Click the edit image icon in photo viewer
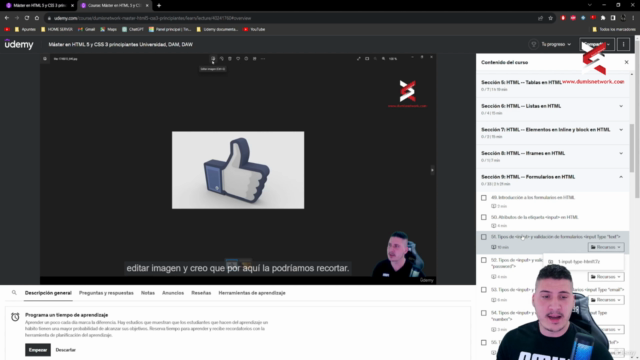Screen dimensions: 640x360 click(213, 59)
